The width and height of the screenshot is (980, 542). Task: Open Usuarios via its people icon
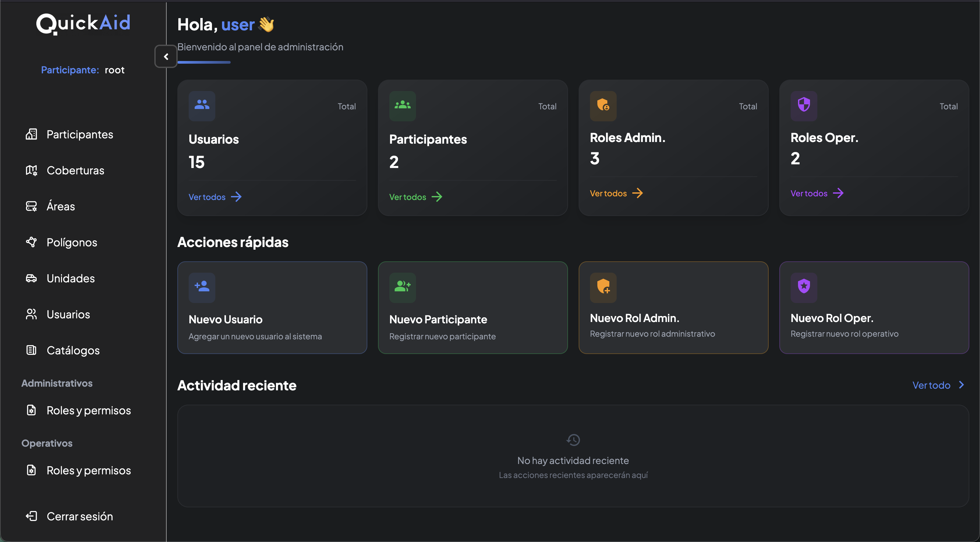(32, 314)
